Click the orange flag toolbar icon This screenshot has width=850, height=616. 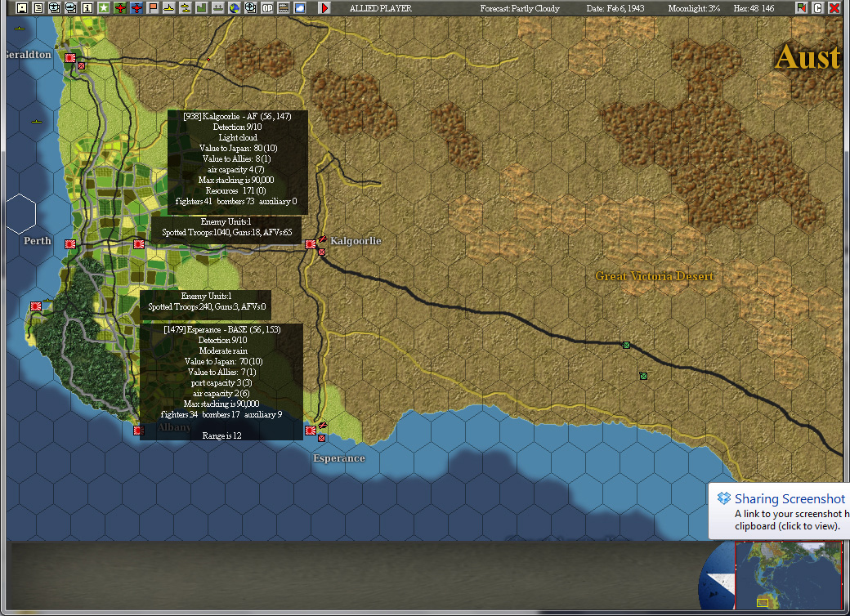point(152,7)
